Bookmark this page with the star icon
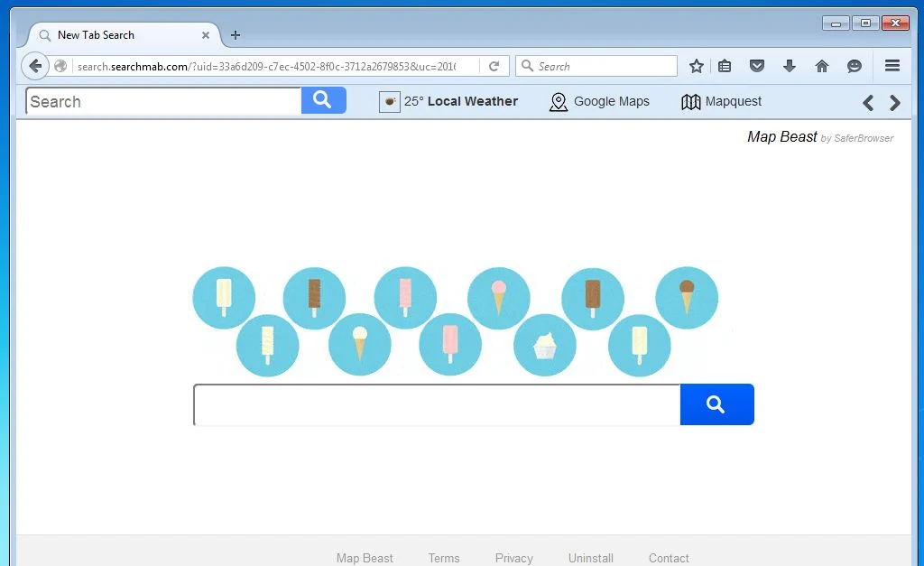 [697, 66]
